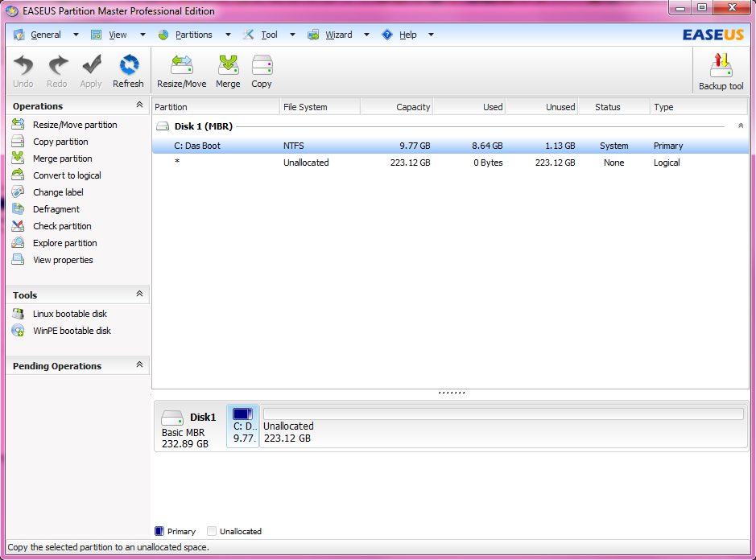Create a WinPE bootable disk
The height and width of the screenshot is (560, 756).
72,331
